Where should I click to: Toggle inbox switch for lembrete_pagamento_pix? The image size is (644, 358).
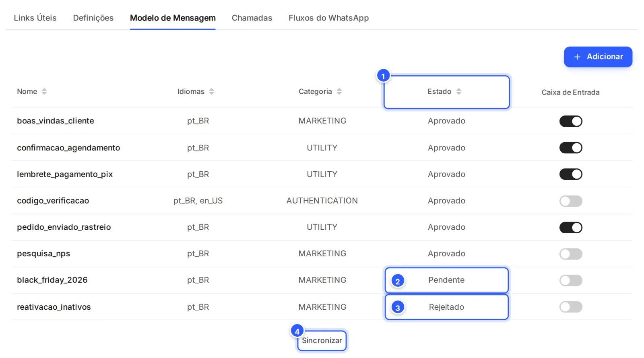[x=571, y=174]
